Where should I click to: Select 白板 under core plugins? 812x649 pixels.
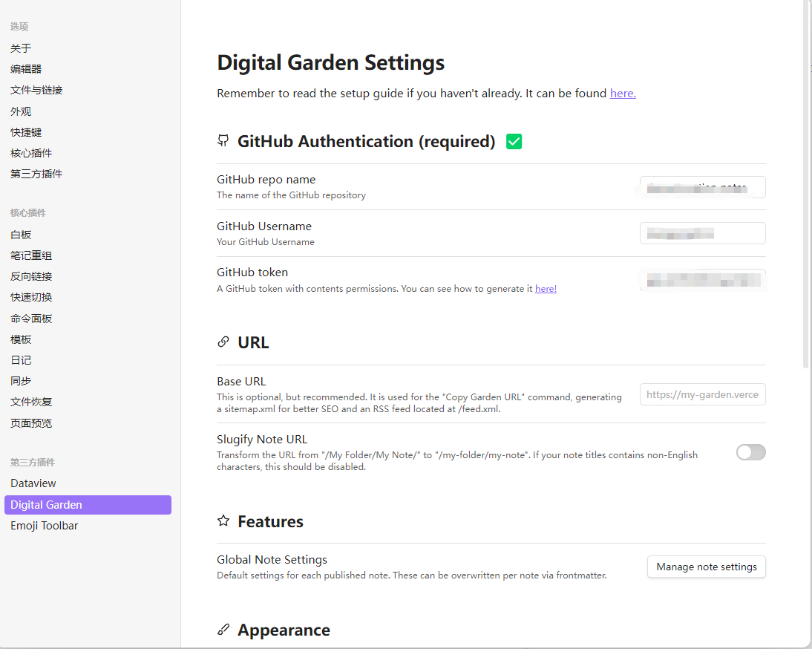[x=20, y=234]
